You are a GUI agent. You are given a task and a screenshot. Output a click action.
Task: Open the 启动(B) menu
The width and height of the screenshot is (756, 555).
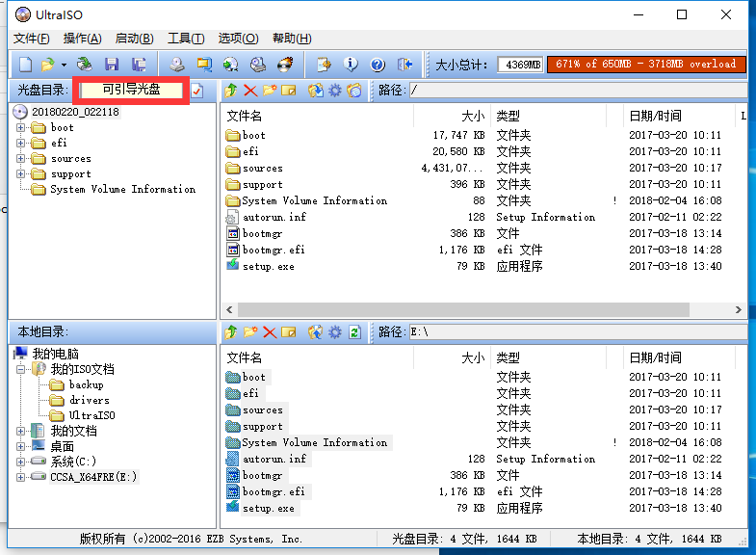pos(135,39)
